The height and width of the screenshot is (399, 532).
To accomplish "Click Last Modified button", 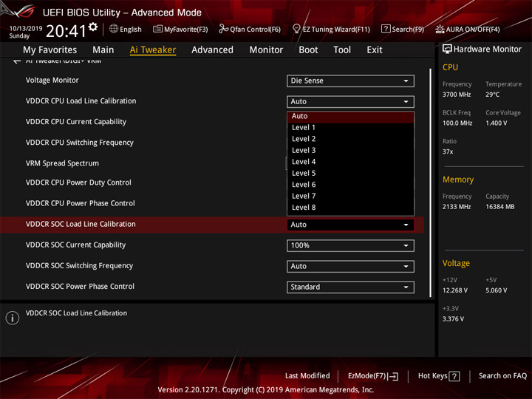I will pyautogui.click(x=307, y=376).
